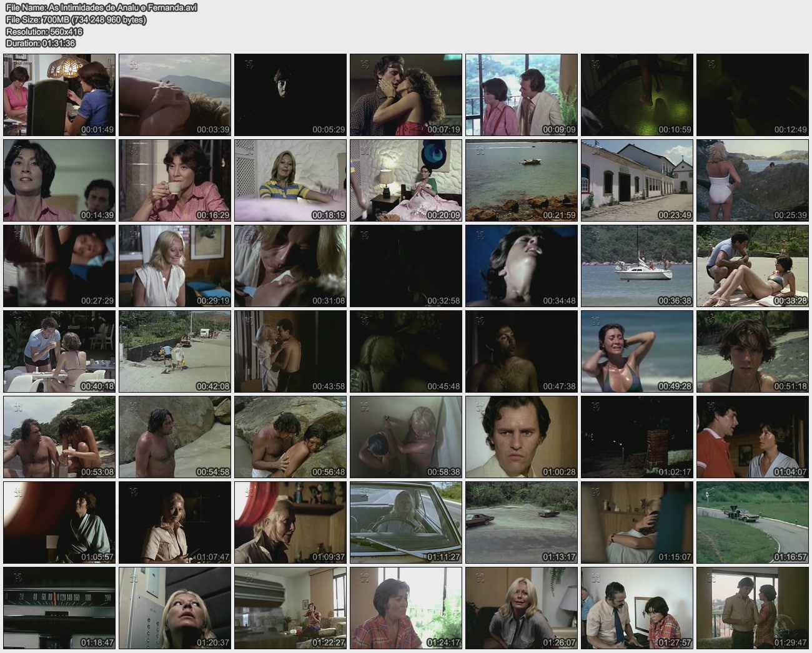Select the final thumbnail at 01:29:47
Screen dimensions: 812x653
[753, 608]
